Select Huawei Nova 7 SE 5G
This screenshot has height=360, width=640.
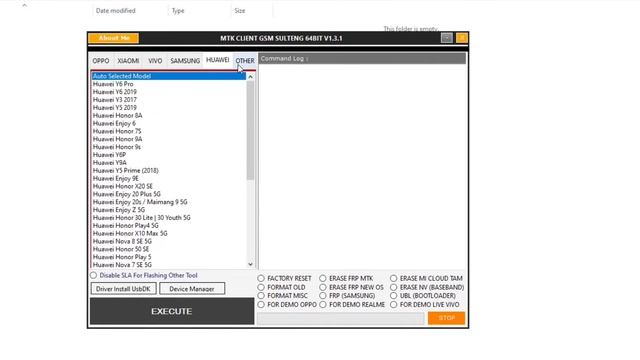(x=169, y=265)
